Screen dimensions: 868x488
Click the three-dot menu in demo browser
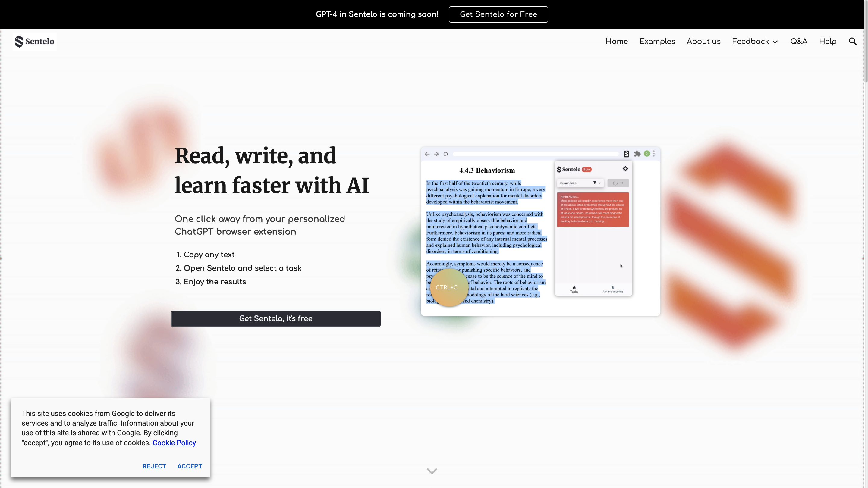click(654, 154)
